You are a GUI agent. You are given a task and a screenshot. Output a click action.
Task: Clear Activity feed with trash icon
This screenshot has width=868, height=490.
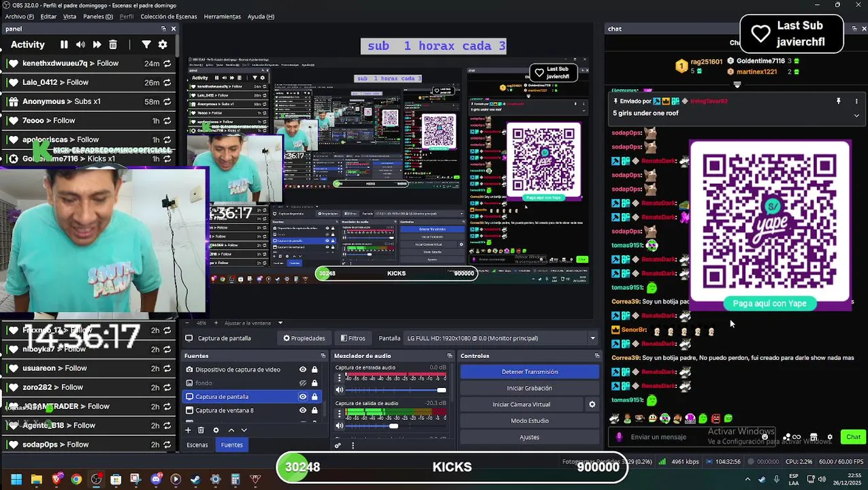pyautogui.click(x=113, y=44)
